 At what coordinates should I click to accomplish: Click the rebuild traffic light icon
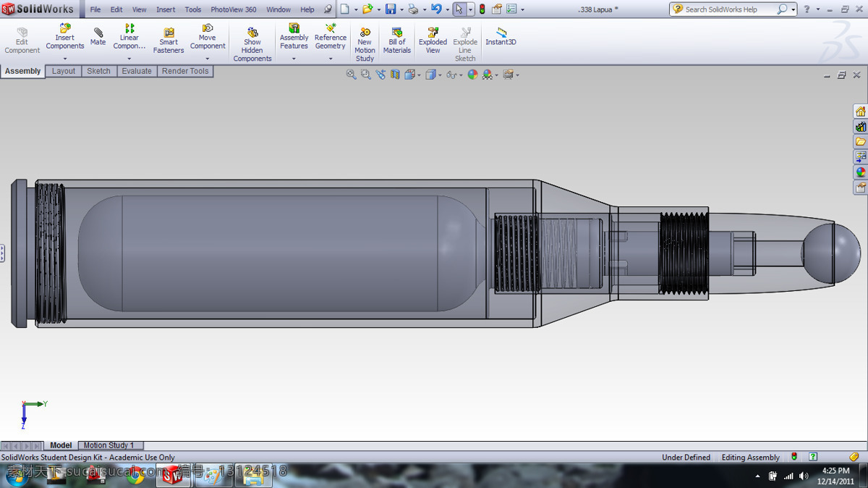(x=482, y=9)
